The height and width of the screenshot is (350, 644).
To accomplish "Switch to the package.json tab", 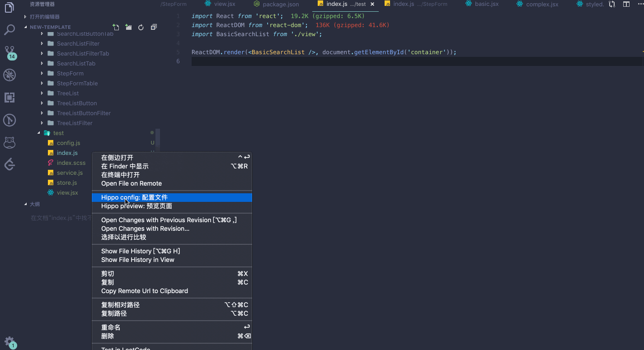I will (x=280, y=4).
